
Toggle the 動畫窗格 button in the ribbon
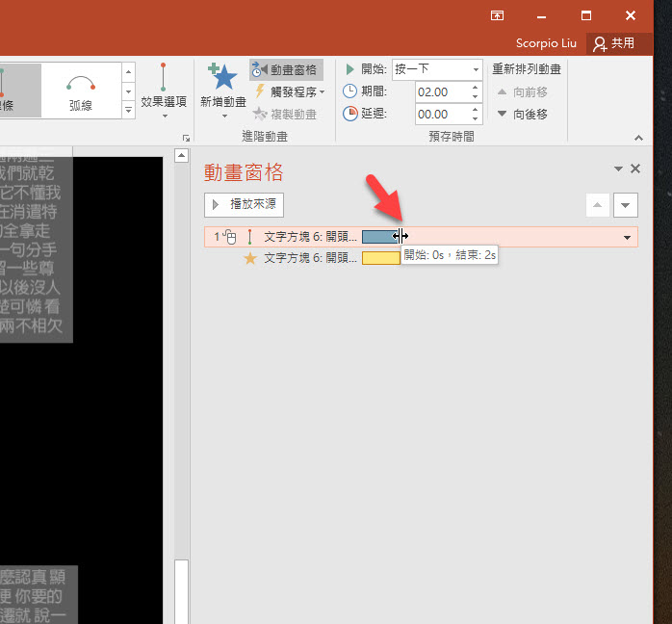pos(285,69)
